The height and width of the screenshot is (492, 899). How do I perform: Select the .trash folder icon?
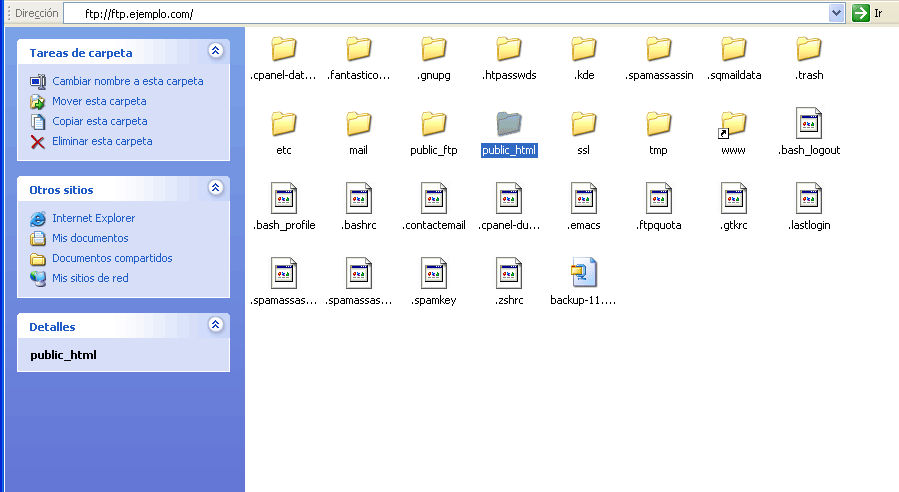809,49
